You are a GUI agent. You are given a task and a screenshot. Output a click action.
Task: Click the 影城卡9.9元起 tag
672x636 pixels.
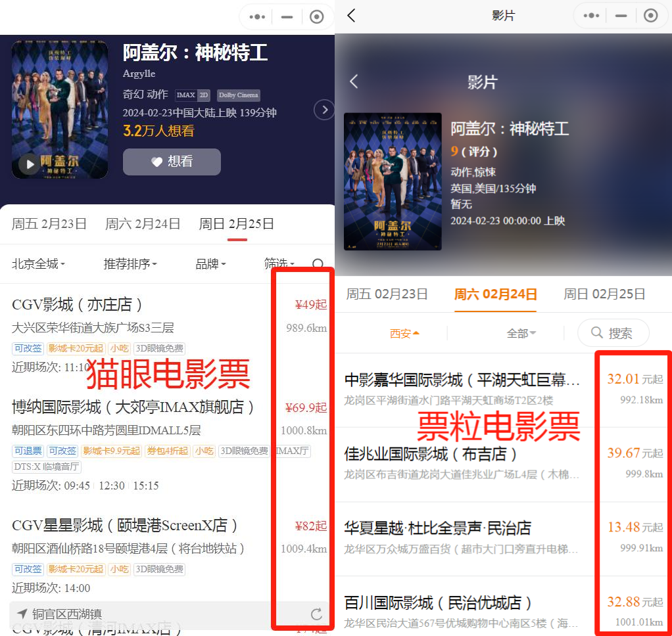pyautogui.click(x=111, y=451)
